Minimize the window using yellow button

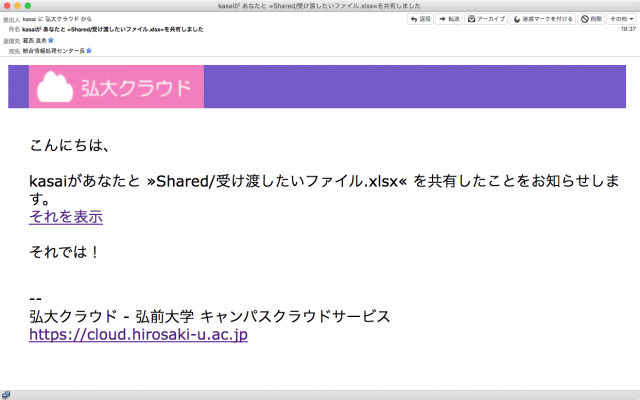tap(17, 6)
